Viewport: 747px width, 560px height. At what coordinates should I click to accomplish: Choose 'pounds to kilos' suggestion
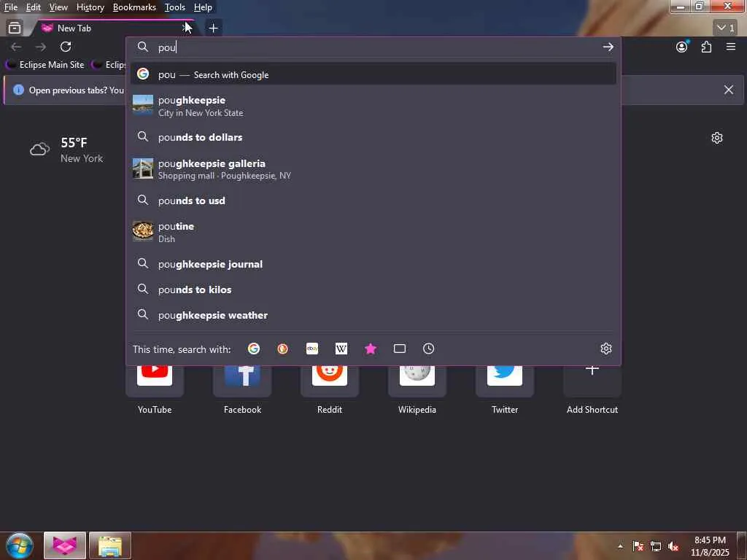tap(373, 289)
